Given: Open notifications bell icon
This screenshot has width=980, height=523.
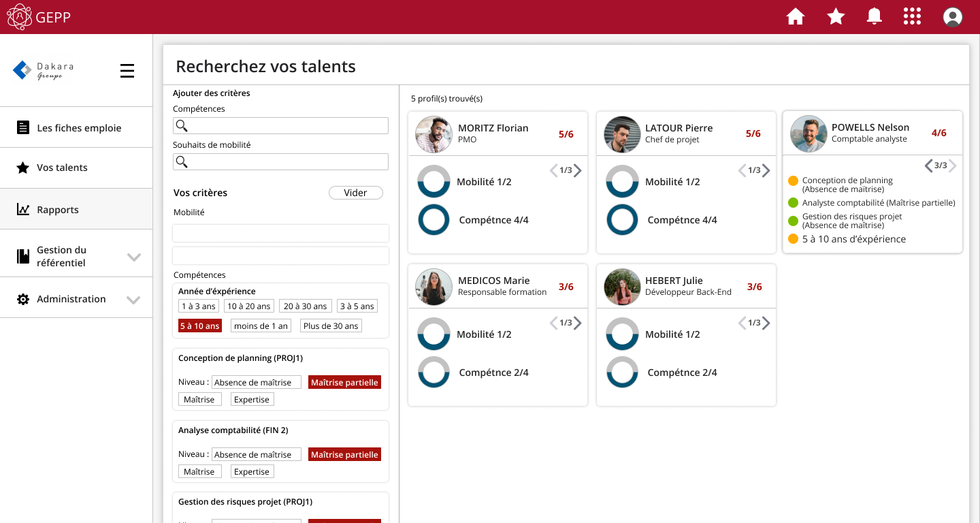Looking at the screenshot, I should [x=874, y=17].
